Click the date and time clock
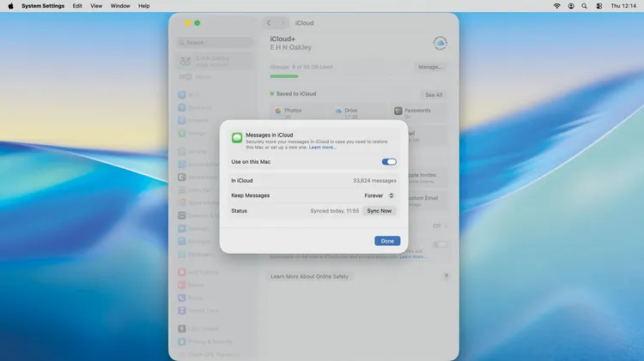 pyautogui.click(x=623, y=6)
